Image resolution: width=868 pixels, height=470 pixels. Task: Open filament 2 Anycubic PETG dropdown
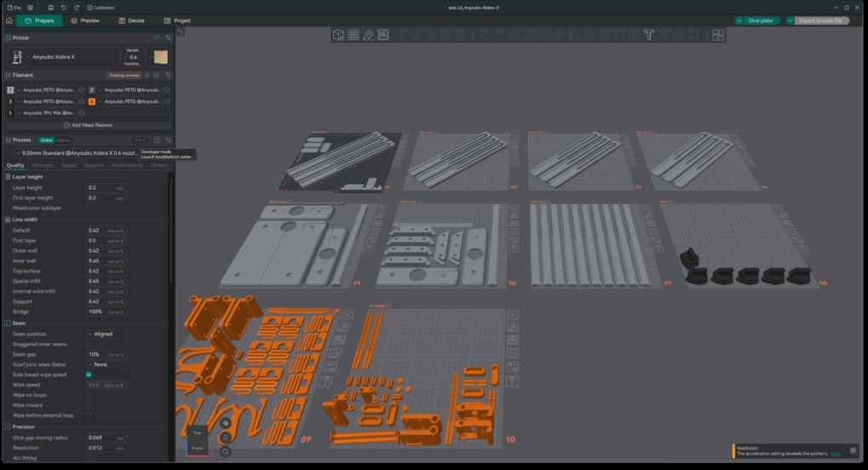pos(130,89)
